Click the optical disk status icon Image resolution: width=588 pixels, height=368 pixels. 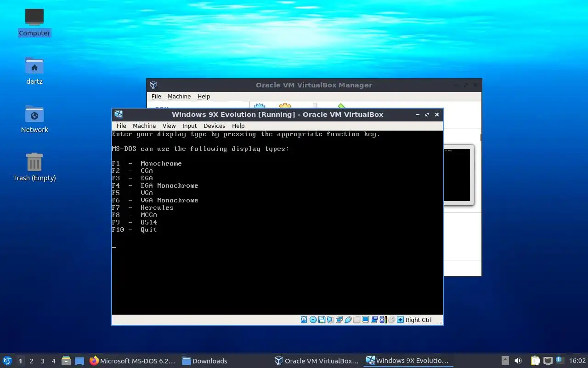[313, 320]
